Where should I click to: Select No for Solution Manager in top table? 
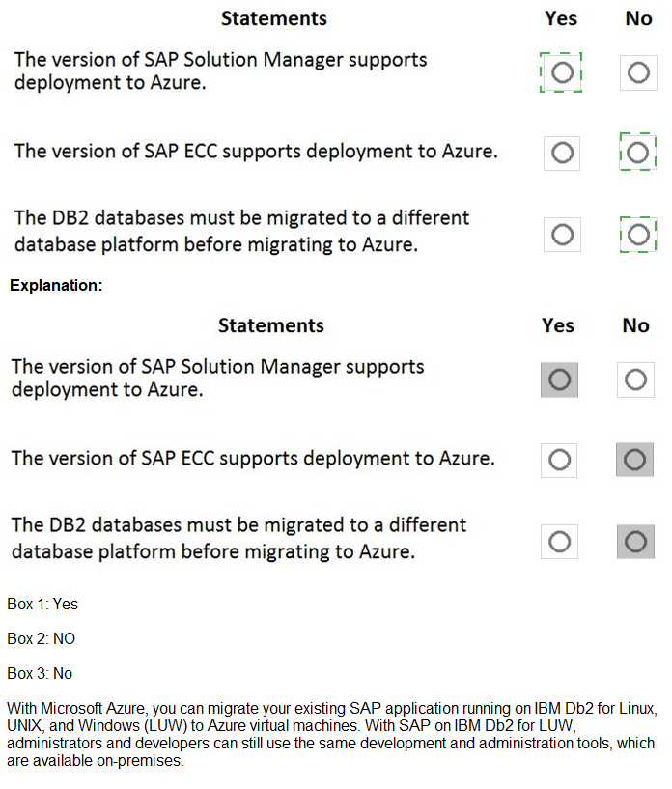pos(637,71)
